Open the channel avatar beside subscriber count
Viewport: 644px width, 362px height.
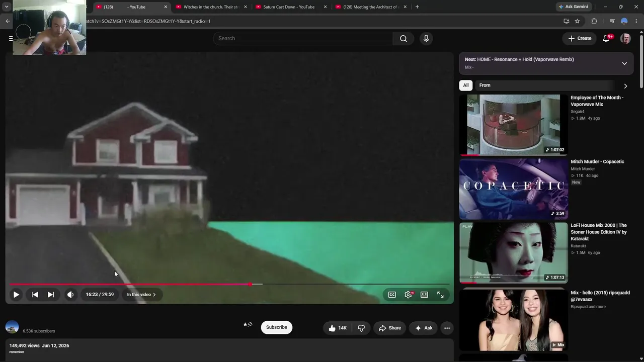(12, 327)
